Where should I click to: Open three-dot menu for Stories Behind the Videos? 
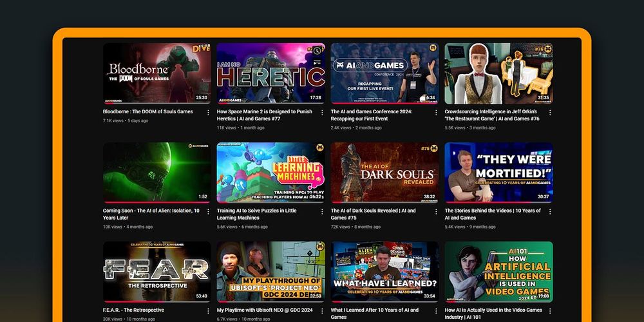pyautogui.click(x=550, y=211)
